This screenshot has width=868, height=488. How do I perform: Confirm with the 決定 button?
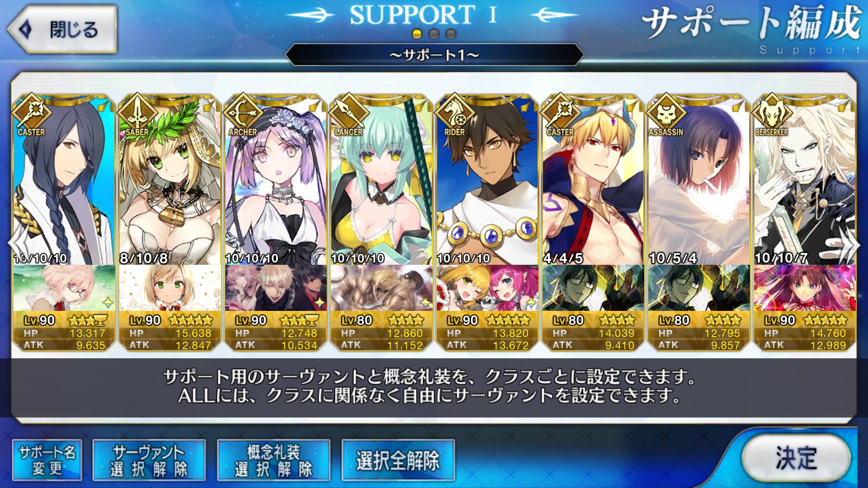pyautogui.click(x=796, y=458)
